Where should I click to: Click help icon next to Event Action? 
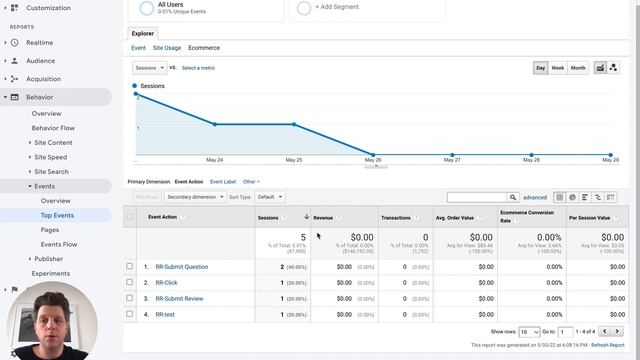pyautogui.click(x=182, y=217)
